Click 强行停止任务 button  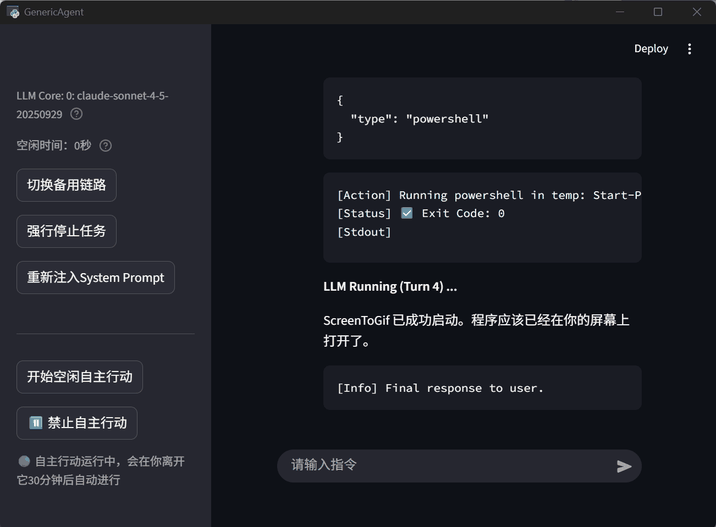[x=67, y=231]
